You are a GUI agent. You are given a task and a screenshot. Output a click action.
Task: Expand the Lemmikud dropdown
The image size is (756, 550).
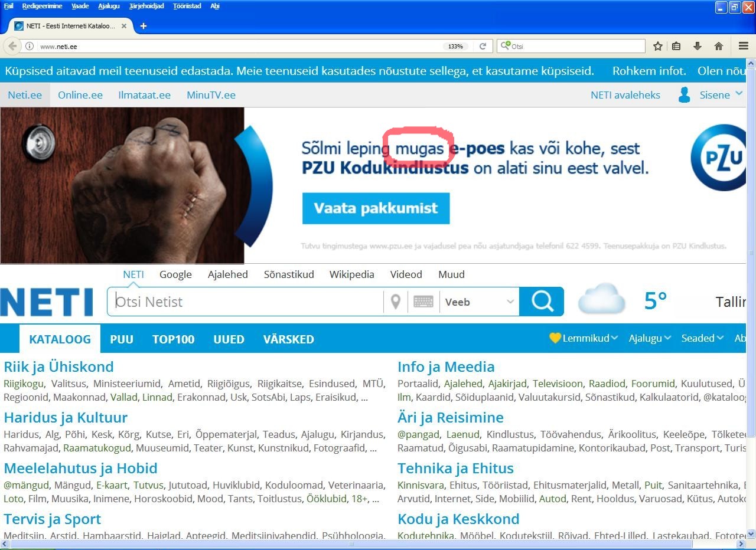[584, 338]
